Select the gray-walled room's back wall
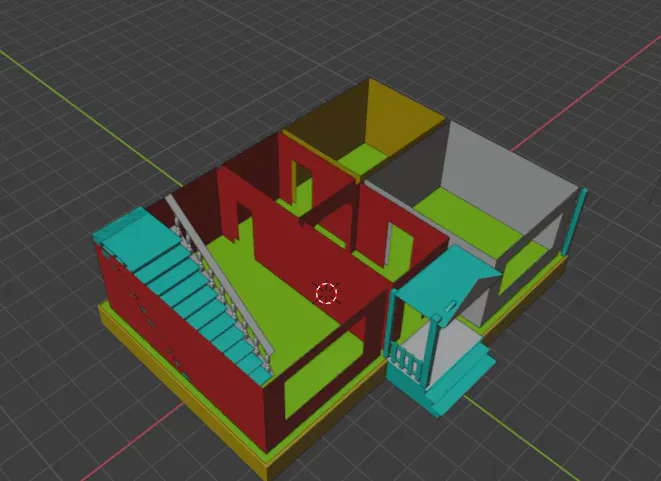The width and height of the screenshot is (661, 481). (x=510, y=177)
